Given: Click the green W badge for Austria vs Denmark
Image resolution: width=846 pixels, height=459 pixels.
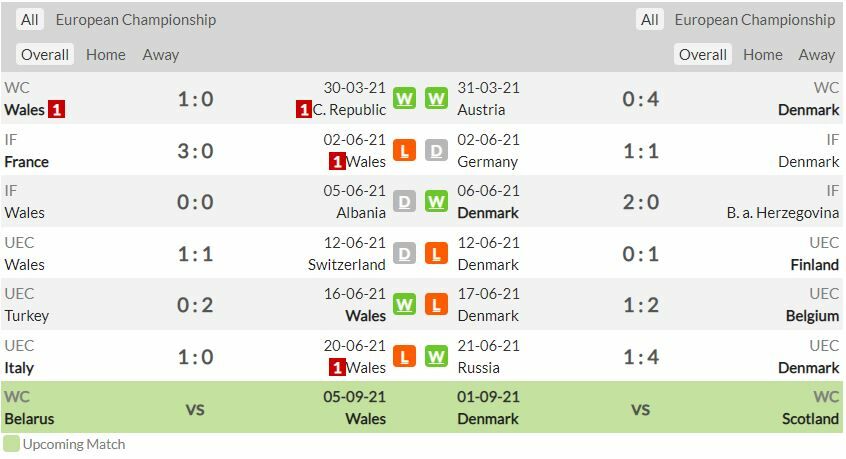Looking at the screenshot, I should (x=436, y=99).
